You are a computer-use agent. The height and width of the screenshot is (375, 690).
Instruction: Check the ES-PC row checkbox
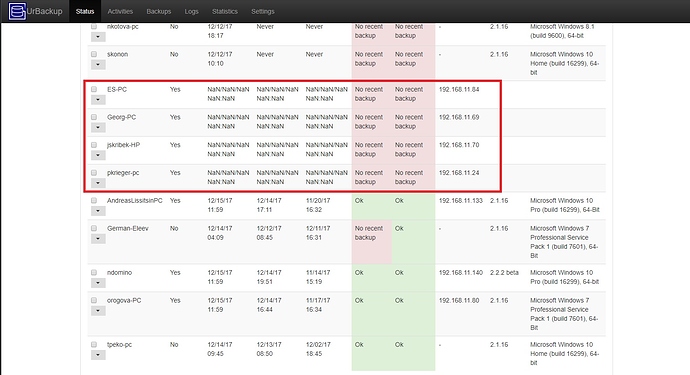coord(94,89)
